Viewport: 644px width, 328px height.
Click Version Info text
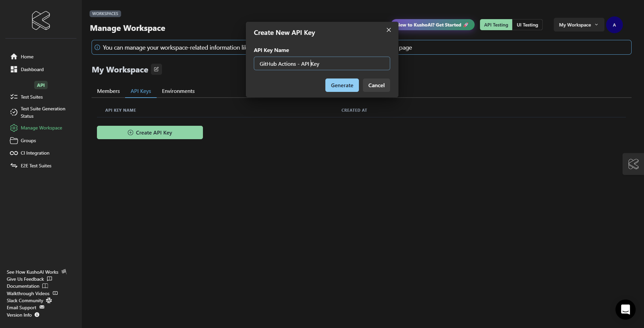point(19,315)
